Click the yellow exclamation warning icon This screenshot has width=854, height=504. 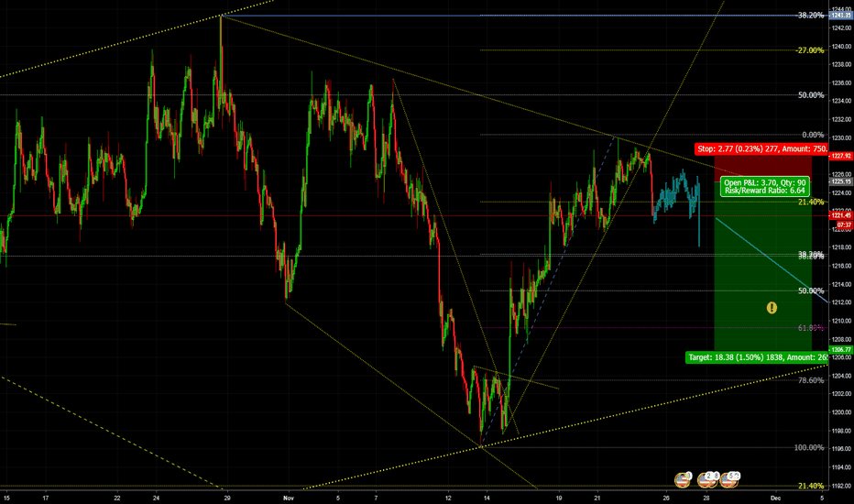pyautogui.click(x=772, y=308)
